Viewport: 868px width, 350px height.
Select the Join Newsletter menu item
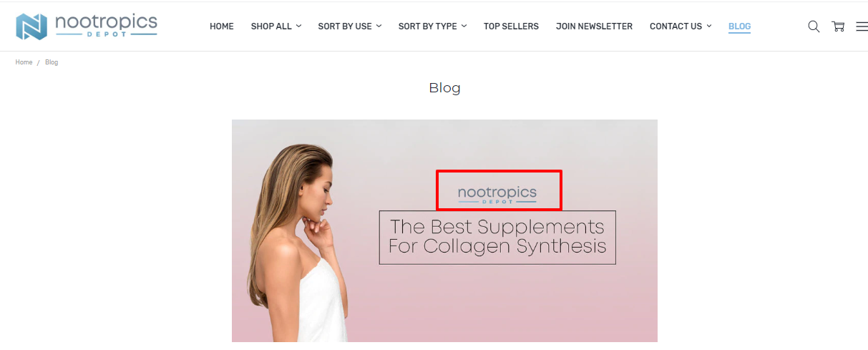tap(594, 26)
